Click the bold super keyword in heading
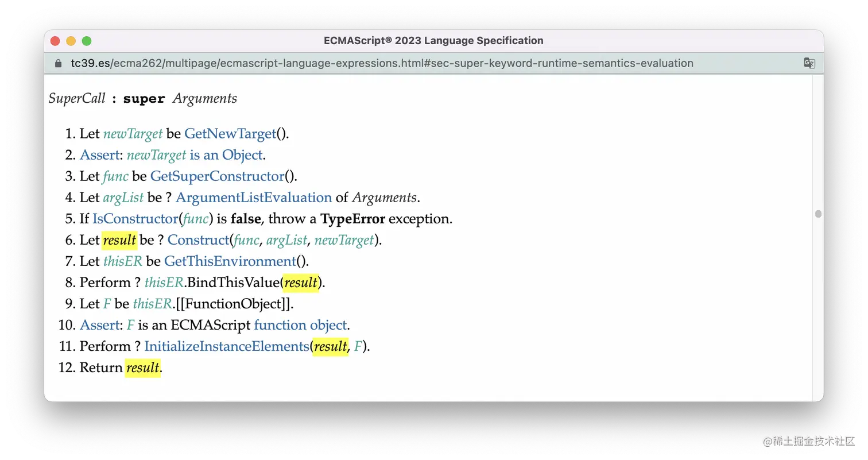868x460 pixels. pyautogui.click(x=144, y=99)
